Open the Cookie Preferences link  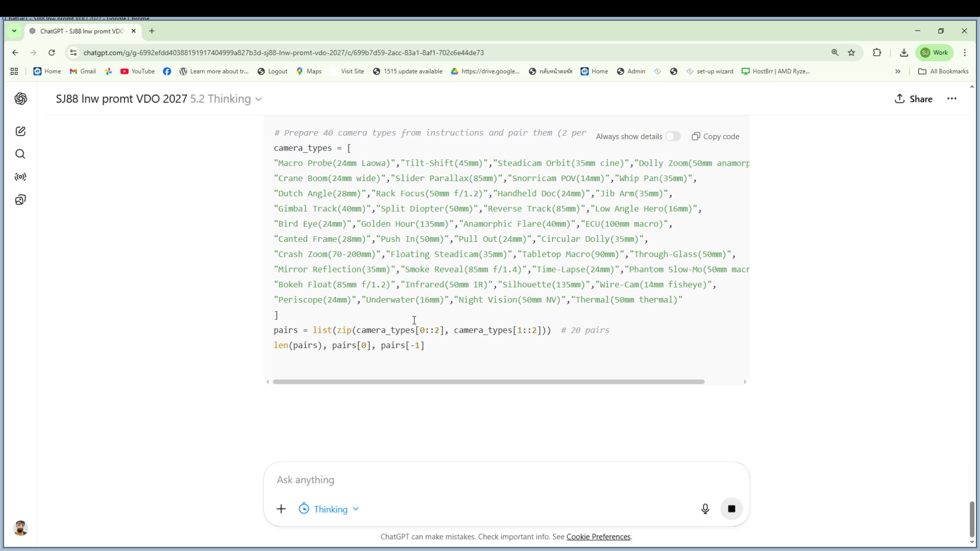pyautogui.click(x=598, y=537)
